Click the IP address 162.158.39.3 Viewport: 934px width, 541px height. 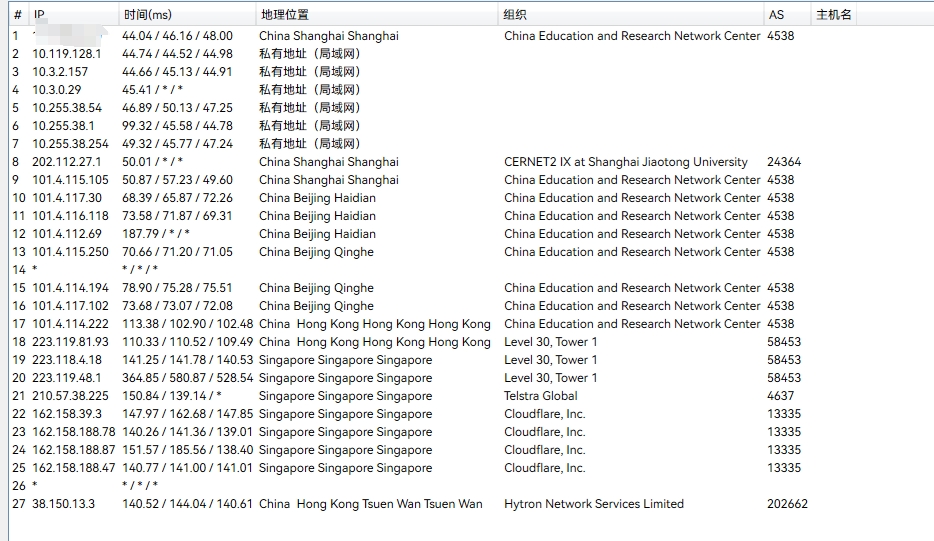point(67,414)
